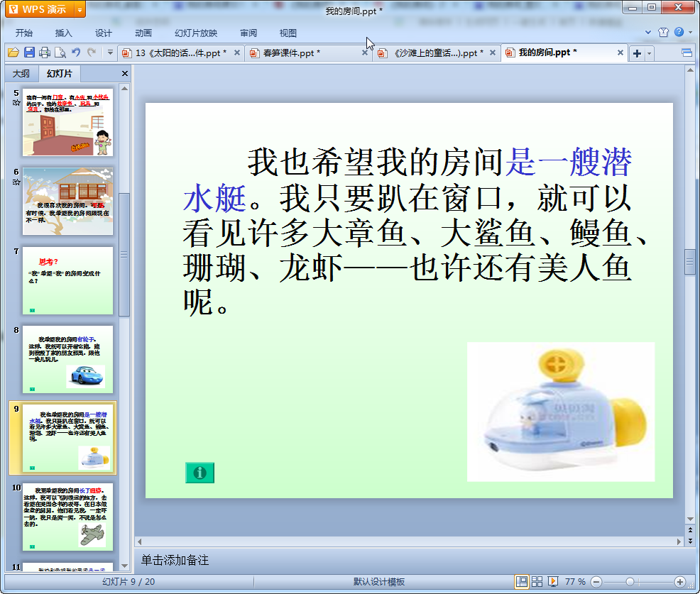
Task: Select the 我的房间.ppt document tab
Action: click(564, 53)
